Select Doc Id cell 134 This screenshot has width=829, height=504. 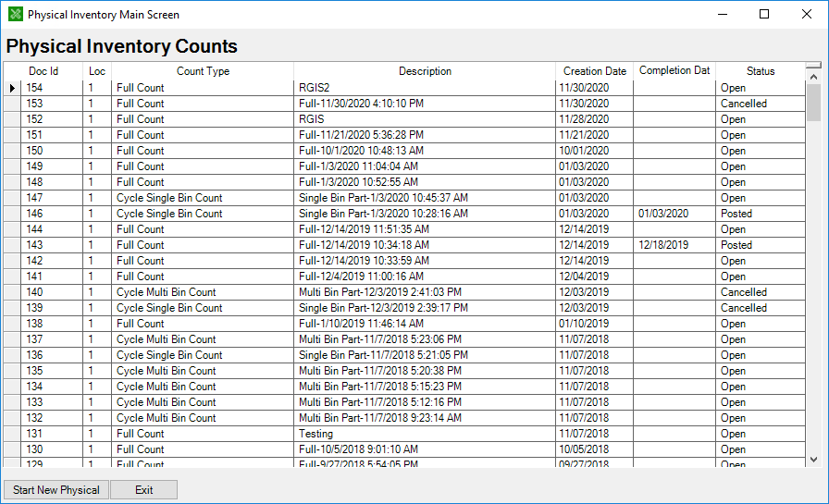pyautogui.click(x=52, y=387)
